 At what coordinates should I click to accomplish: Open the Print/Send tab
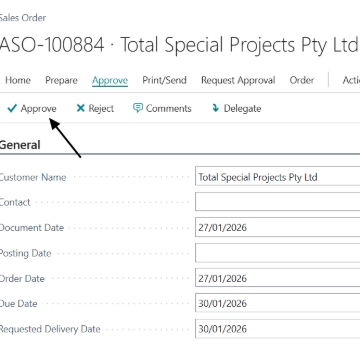[164, 80]
